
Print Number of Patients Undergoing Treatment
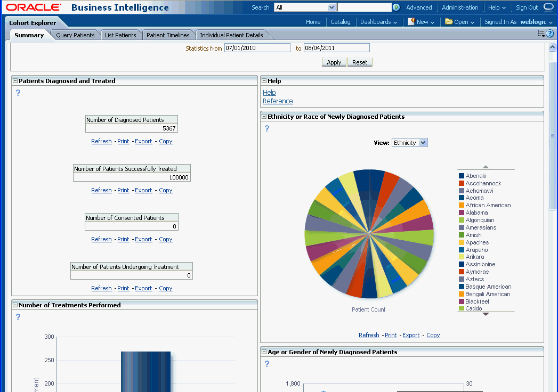123,288
